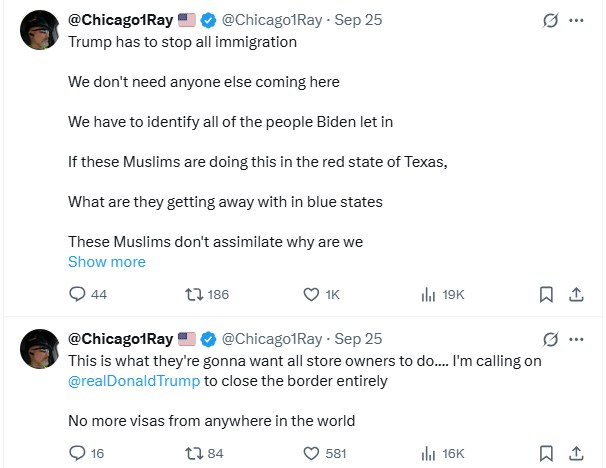Like the first tweet with 1K likes
606x468 pixels.
311,294
